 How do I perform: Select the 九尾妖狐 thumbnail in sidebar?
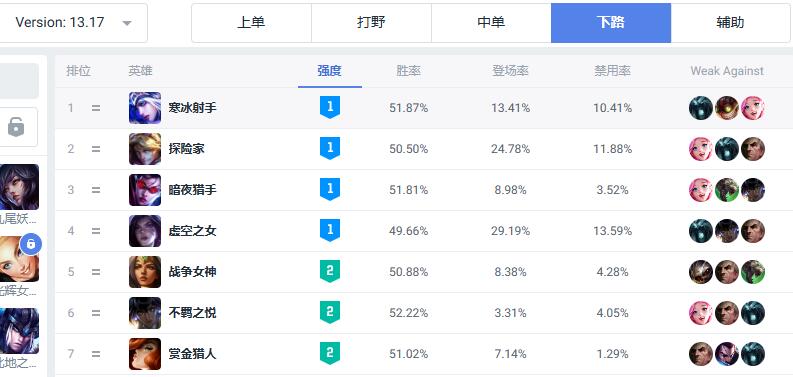(19, 187)
